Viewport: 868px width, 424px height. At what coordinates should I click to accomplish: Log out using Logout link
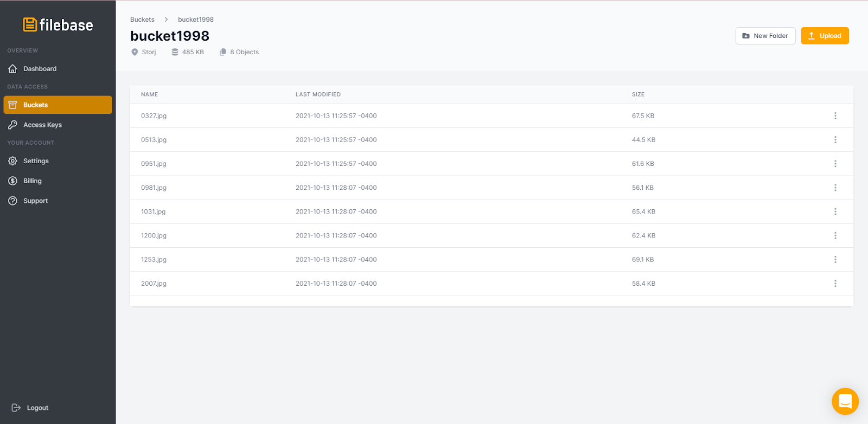(30, 408)
